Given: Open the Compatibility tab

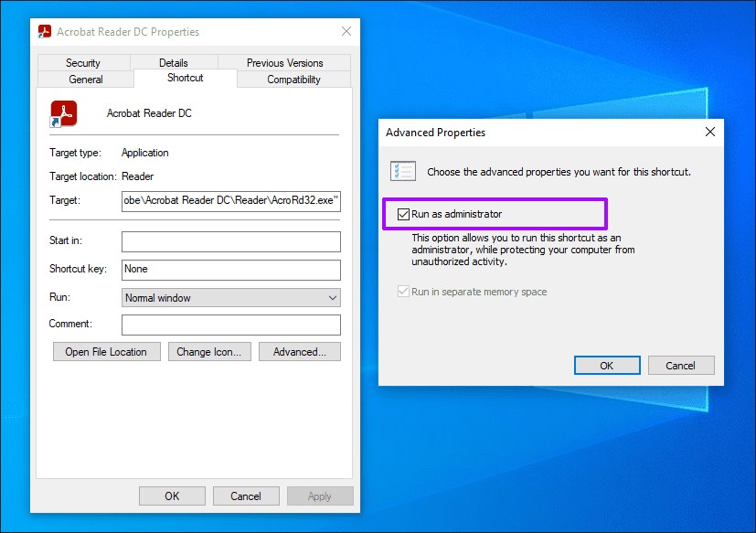Looking at the screenshot, I should coord(293,80).
